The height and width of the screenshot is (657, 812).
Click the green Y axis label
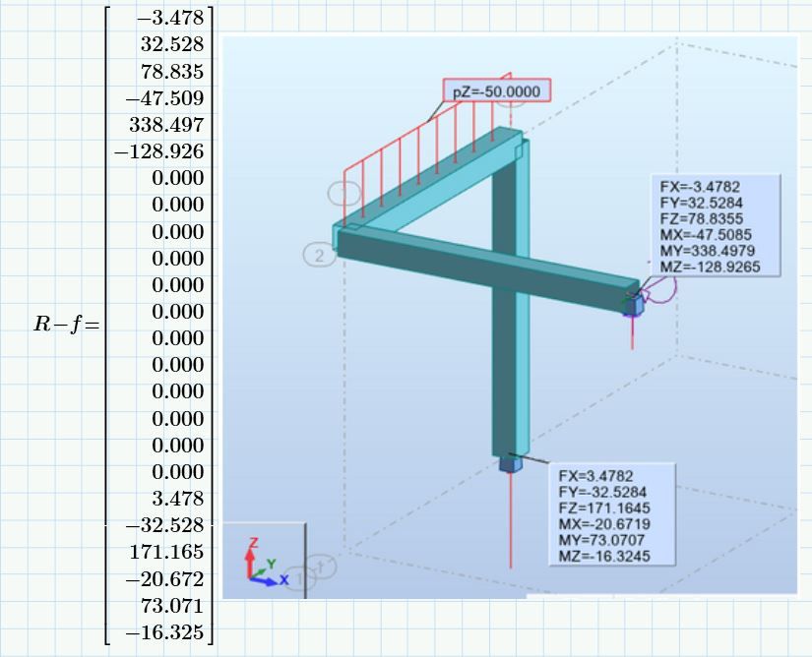pos(271,564)
